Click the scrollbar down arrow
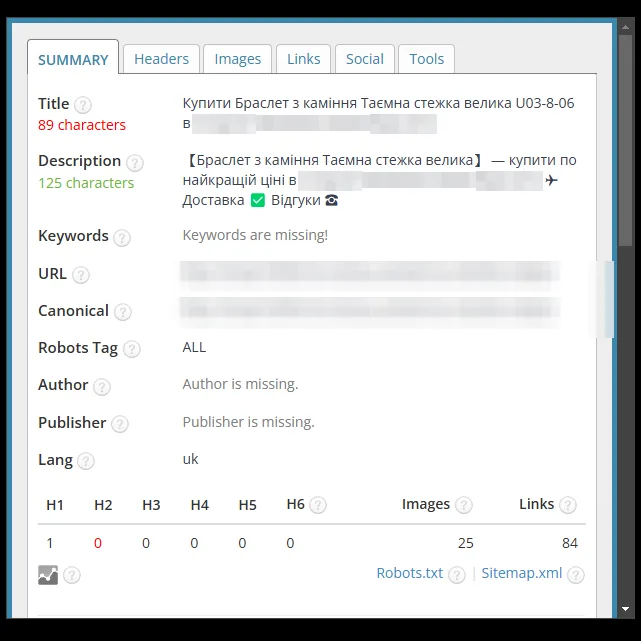The width and height of the screenshot is (641, 641). [625, 609]
